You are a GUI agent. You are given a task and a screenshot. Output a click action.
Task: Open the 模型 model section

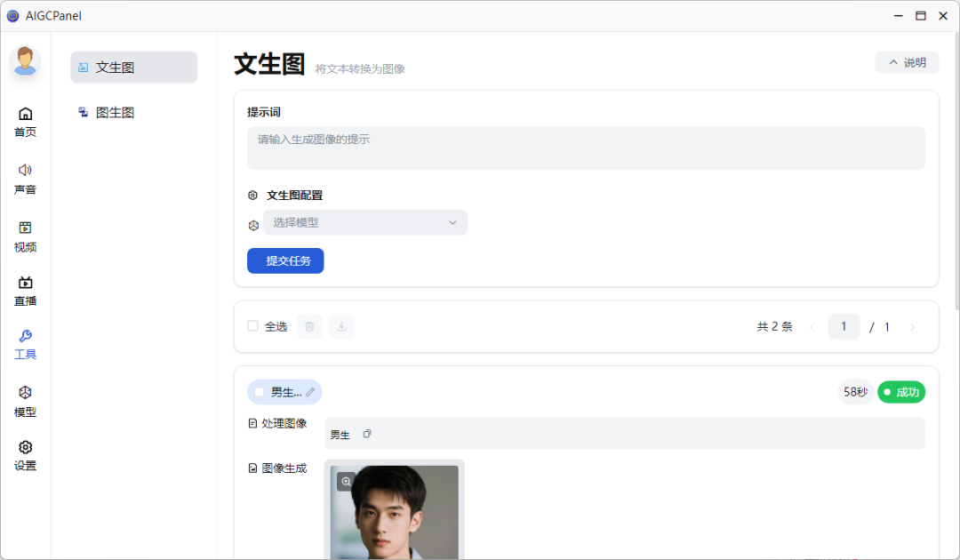click(x=25, y=401)
